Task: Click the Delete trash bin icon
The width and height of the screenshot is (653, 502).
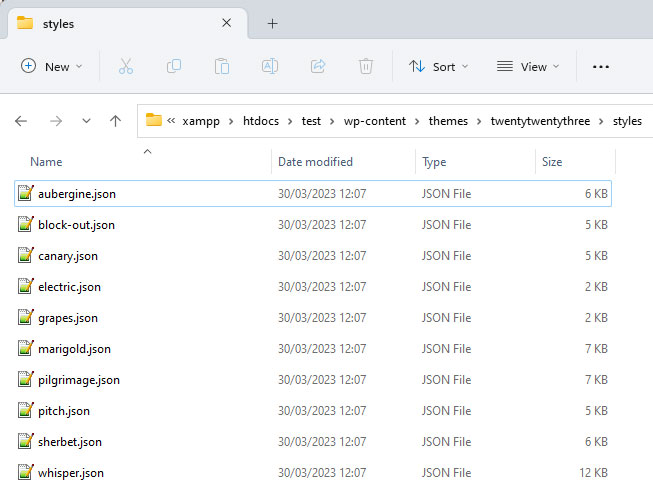Action: (x=366, y=66)
